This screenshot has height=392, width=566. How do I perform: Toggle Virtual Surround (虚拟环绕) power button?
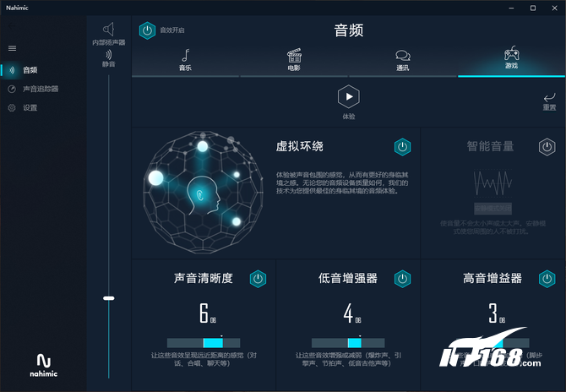[403, 147]
